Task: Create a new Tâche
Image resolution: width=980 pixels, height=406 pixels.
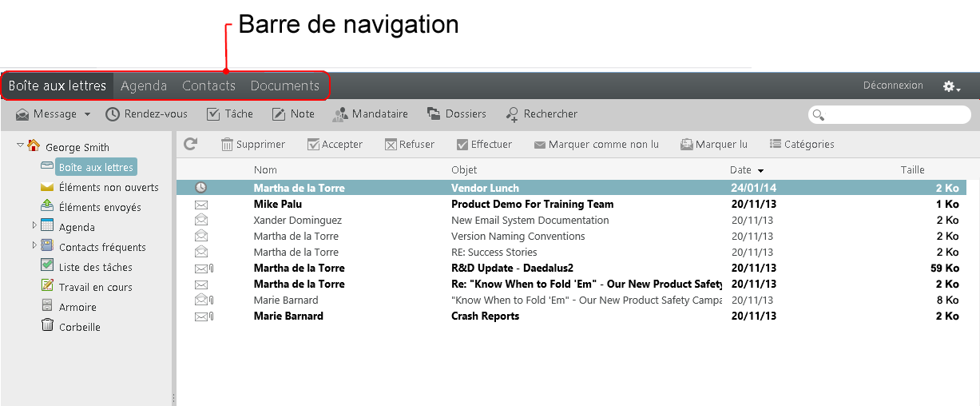Action: (230, 114)
